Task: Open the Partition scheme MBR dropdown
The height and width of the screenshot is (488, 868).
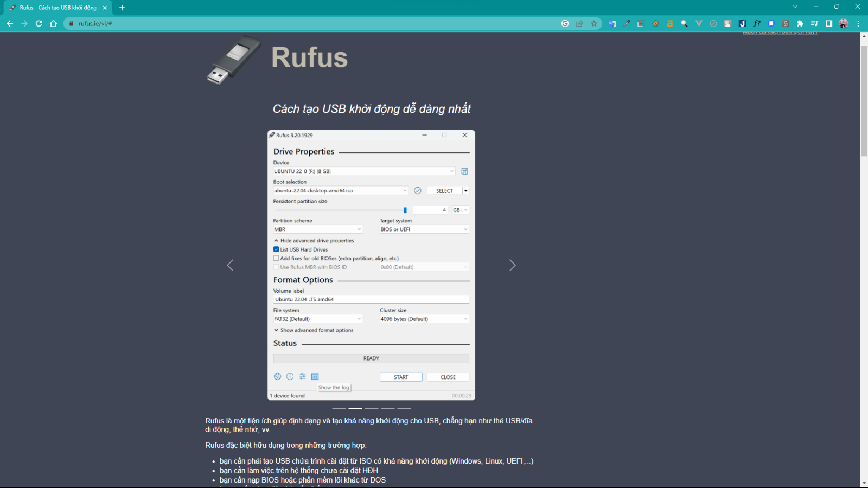Action: (x=317, y=229)
